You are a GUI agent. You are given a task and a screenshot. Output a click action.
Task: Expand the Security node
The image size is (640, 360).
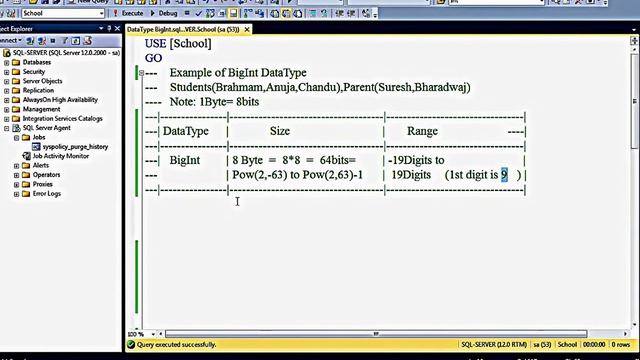pyautogui.click(x=7, y=72)
